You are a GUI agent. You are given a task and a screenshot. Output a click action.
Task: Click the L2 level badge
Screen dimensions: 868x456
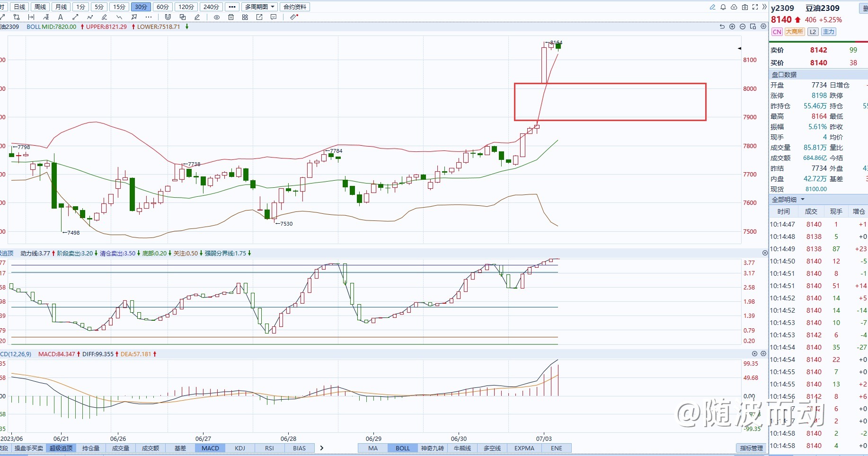tap(813, 32)
